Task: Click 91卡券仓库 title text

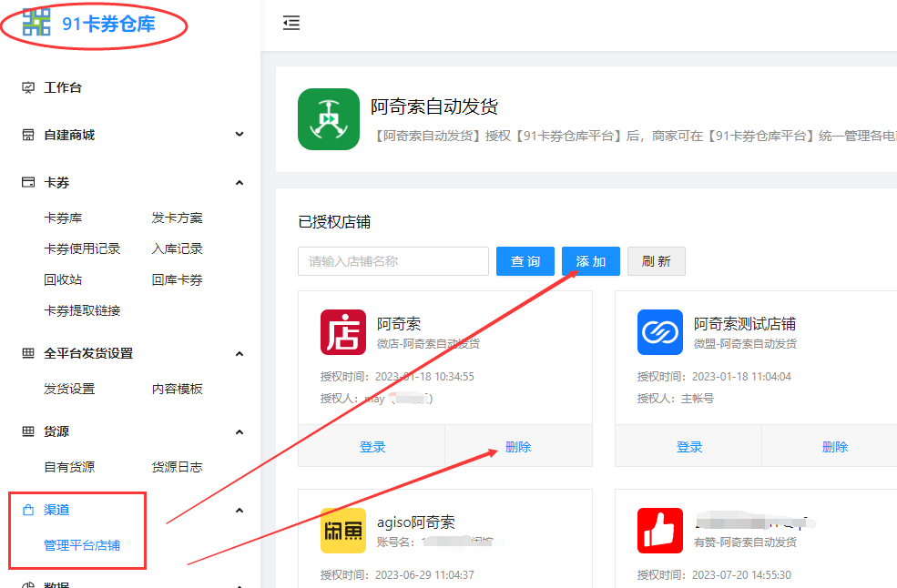Action: 108,24
